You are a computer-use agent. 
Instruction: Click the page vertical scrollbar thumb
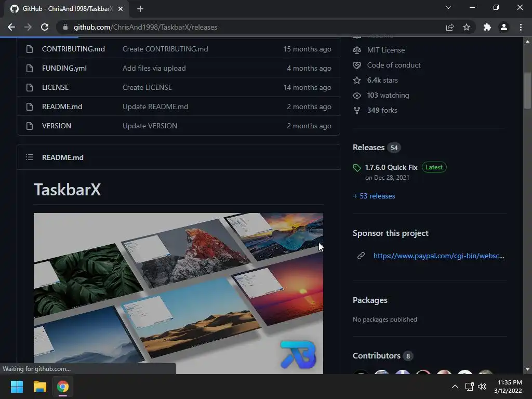coord(527,90)
